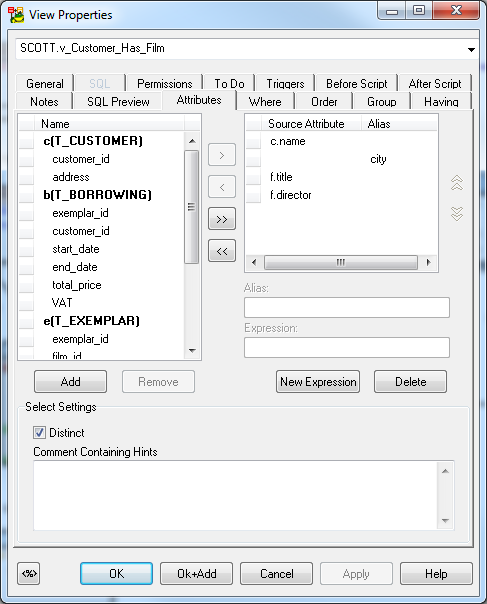Open the view name dropdown

click(x=471, y=49)
